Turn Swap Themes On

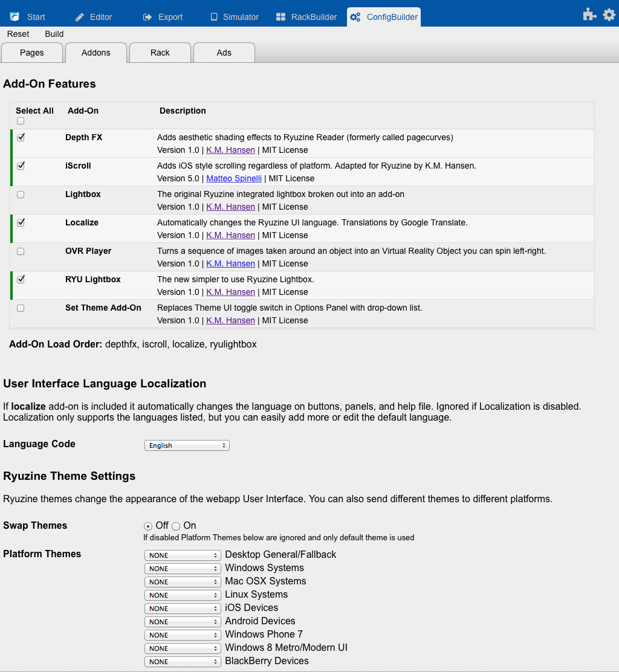point(176,526)
